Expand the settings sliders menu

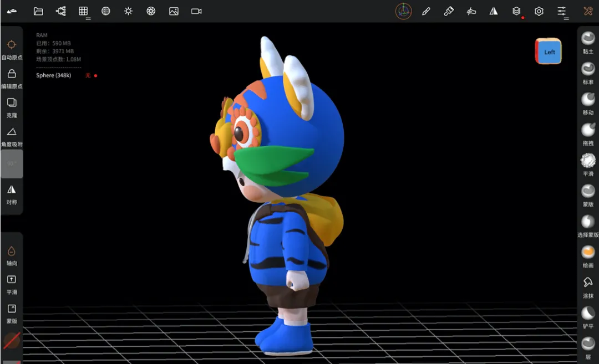[x=562, y=12]
